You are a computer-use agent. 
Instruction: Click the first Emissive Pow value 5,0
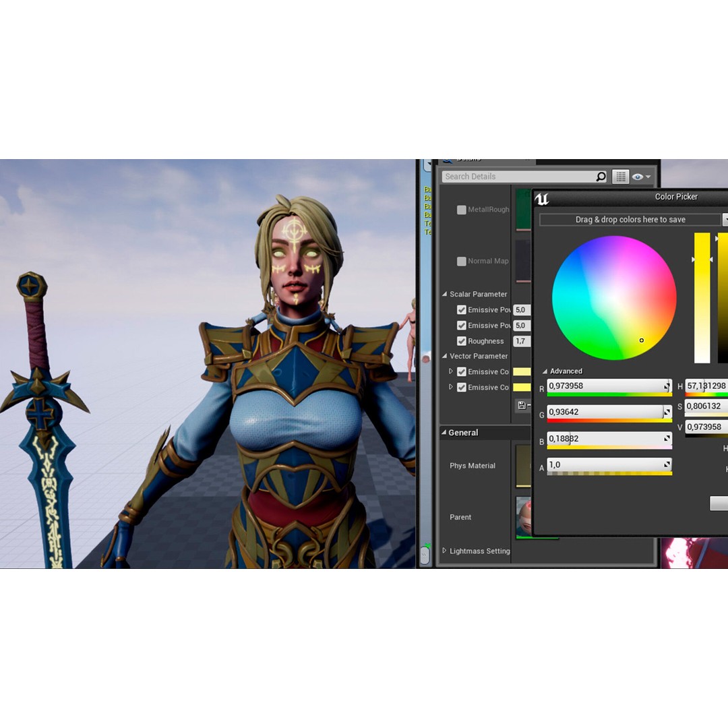click(x=522, y=309)
